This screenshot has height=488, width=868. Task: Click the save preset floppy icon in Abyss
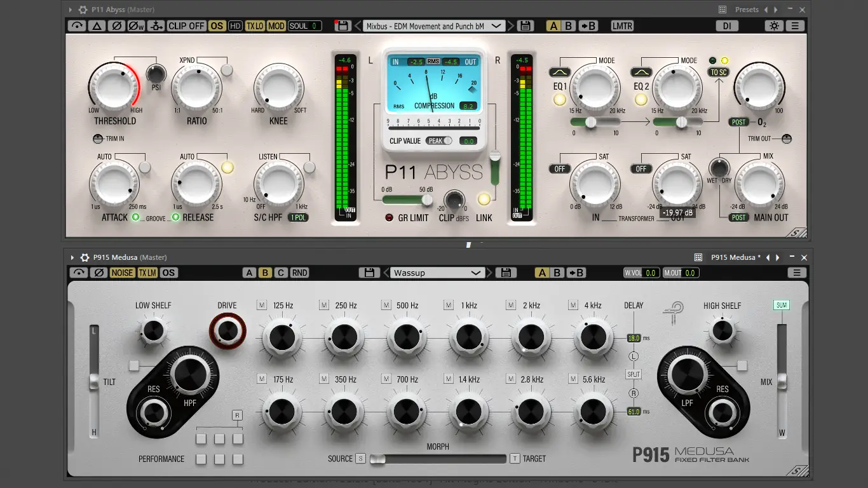click(342, 26)
